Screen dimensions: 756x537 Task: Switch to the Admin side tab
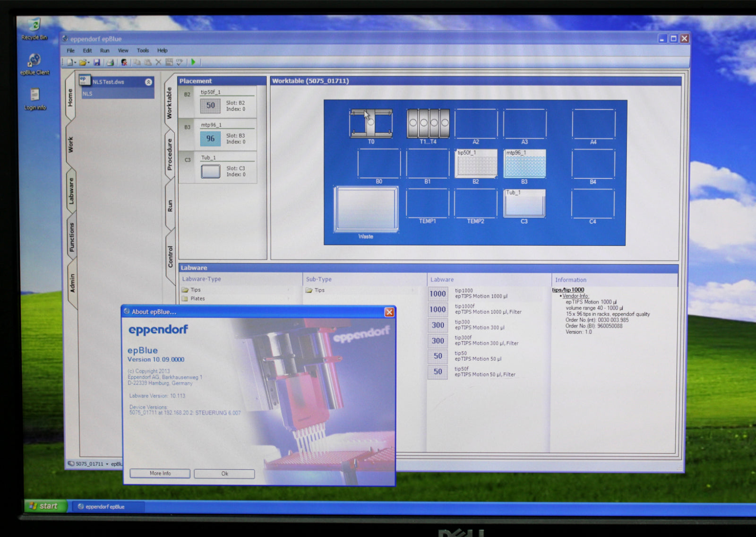click(72, 283)
